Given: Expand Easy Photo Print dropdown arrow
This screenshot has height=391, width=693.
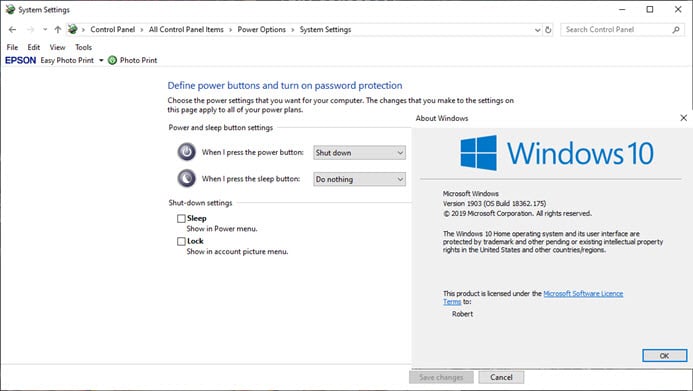Looking at the screenshot, I should (101, 60).
